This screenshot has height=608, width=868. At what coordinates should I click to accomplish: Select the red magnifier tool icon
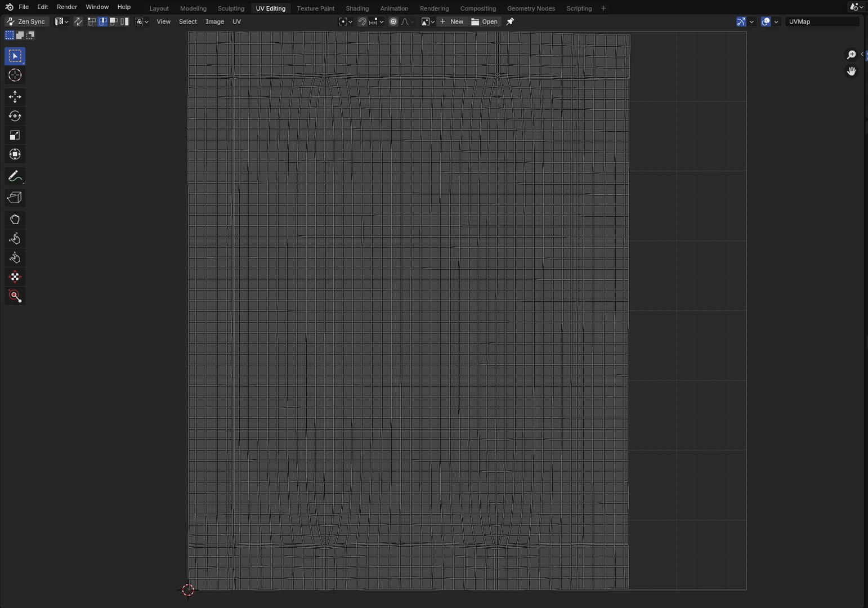tap(15, 296)
